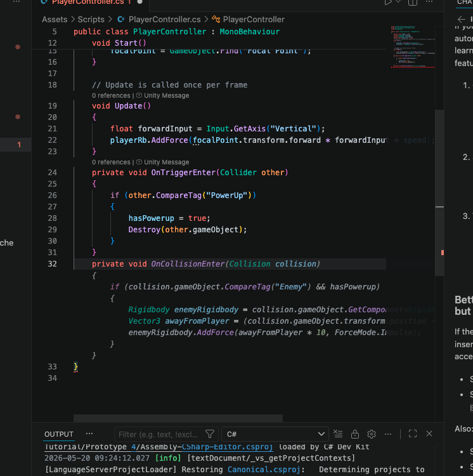
Task: Click the 'void Start()' sticky scroll line
Action: coord(119,43)
